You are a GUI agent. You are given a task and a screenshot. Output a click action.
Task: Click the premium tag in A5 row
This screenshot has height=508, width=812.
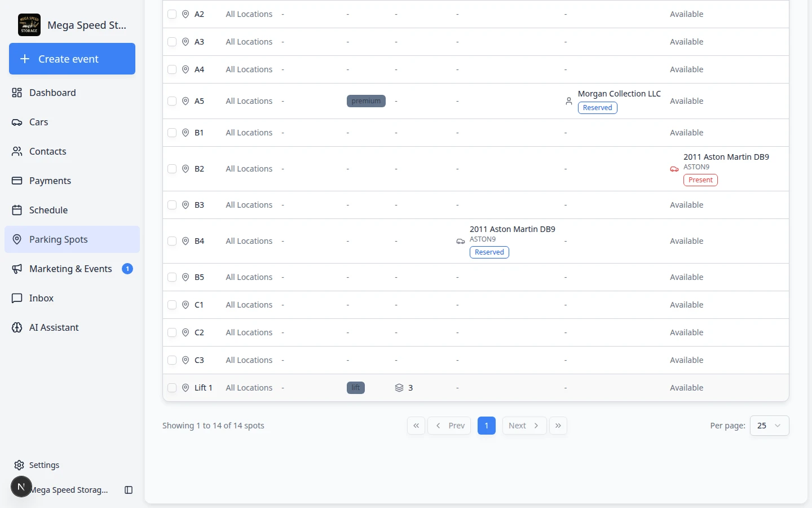coord(366,101)
